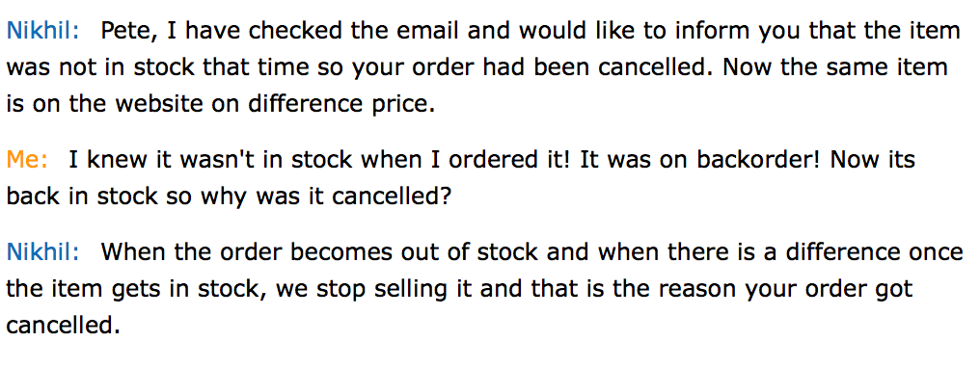Click the first Nikhil sender name
980x368 pixels.
[43, 31]
